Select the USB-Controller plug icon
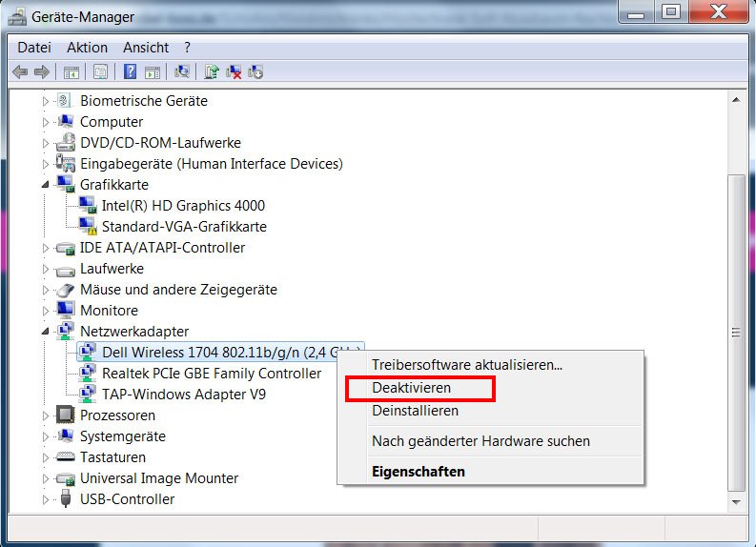Image resolution: width=756 pixels, height=547 pixels. 66,498
